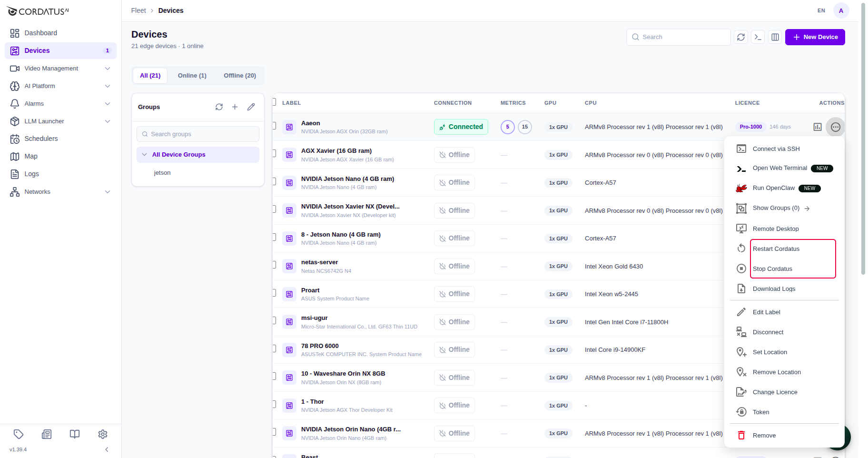Click Restart Cordatus
Image resolution: width=868 pixels, height=458 pixels.
point(784,249)
